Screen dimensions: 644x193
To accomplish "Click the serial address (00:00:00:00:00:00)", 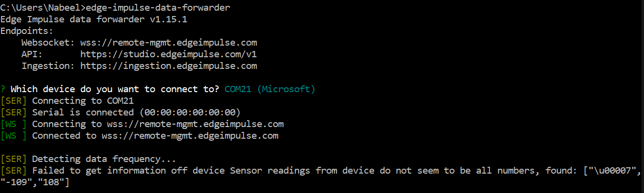I will tap(190, 113).
